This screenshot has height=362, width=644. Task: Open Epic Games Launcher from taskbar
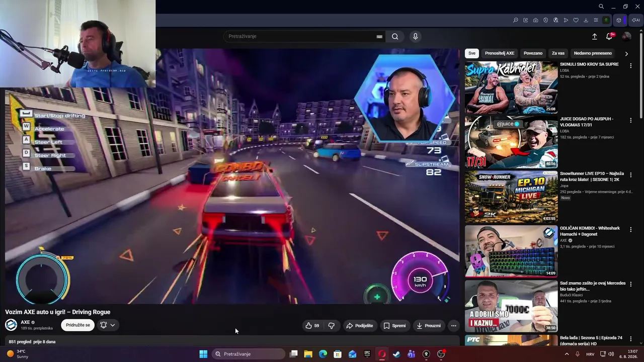tap(367, 354)
